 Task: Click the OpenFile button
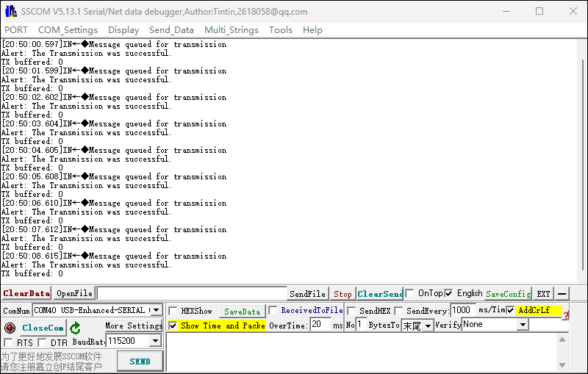74,293
